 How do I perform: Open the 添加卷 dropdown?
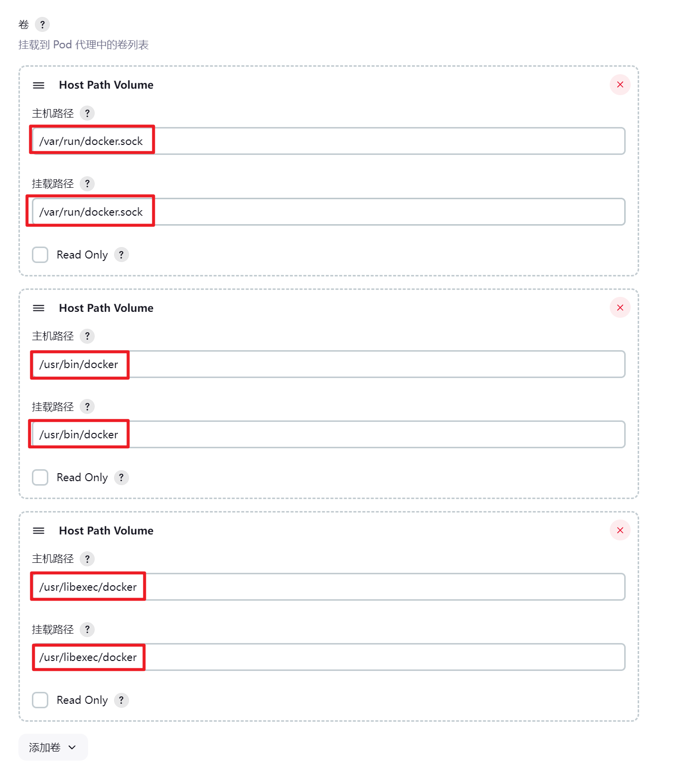(x=53, y=747)
